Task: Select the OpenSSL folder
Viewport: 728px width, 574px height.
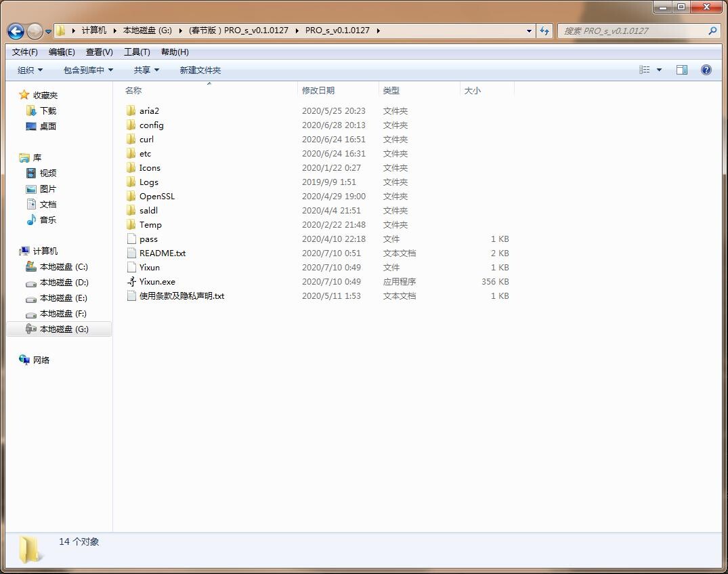Action: [156, 196]
